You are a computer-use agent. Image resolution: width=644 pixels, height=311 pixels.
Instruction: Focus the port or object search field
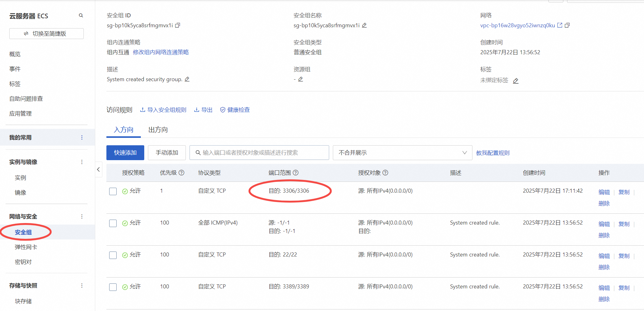259,153
